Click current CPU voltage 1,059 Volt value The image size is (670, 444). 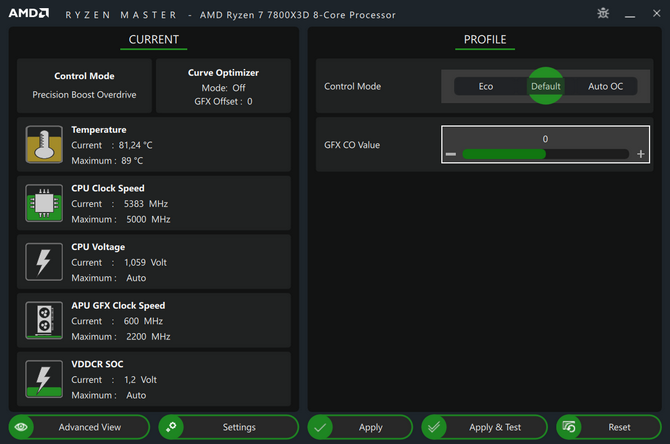coord(145,262)
